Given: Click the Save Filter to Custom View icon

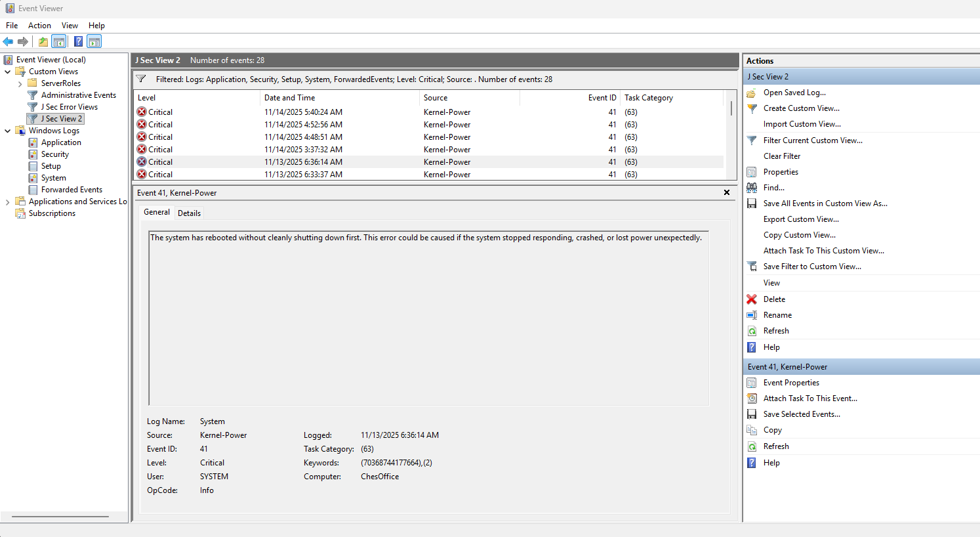Looking at the screenshot, I should tap(752, 267).
